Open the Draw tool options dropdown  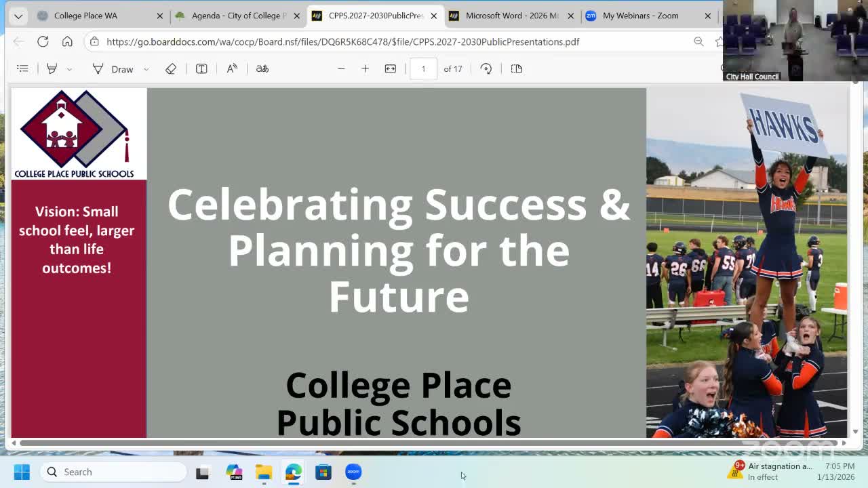point(144,68)
